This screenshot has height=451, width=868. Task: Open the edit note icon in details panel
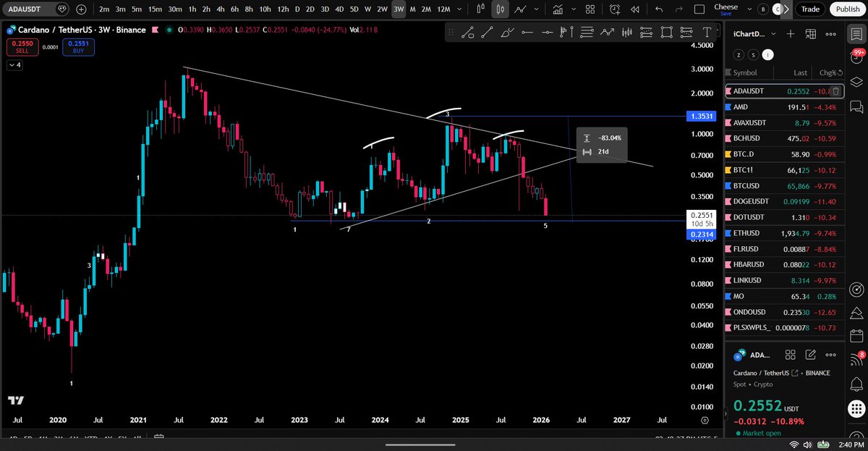811,355
